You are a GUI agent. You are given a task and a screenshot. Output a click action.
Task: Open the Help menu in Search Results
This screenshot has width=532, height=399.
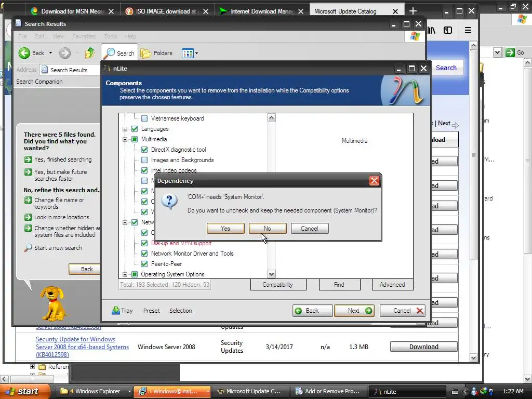pyautogui.click(x=130, y=36)
